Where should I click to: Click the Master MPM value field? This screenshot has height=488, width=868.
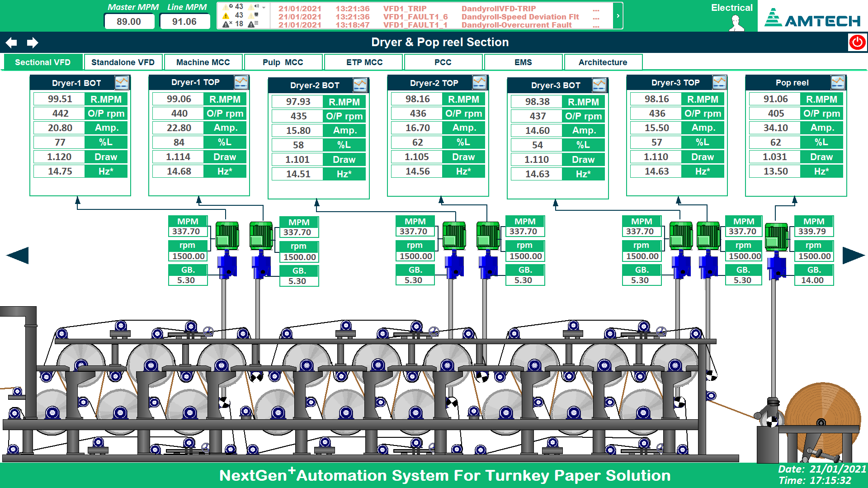coord(129,22)
